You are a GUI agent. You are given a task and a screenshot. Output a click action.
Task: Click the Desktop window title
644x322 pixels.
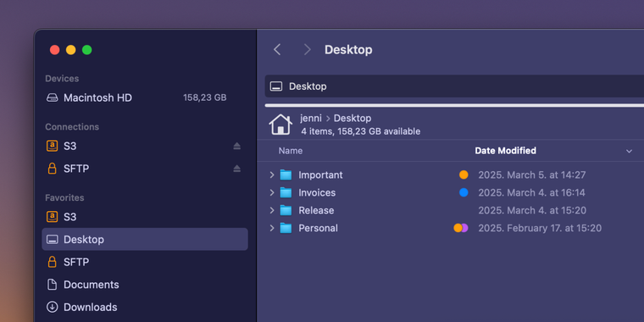click(x=348, y=50)
